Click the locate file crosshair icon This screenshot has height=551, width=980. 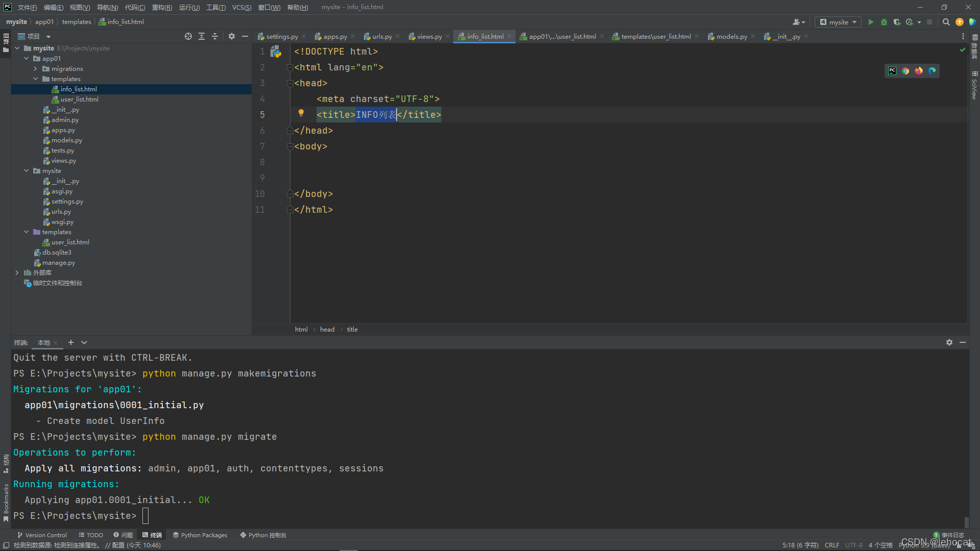tap(188, 36)
